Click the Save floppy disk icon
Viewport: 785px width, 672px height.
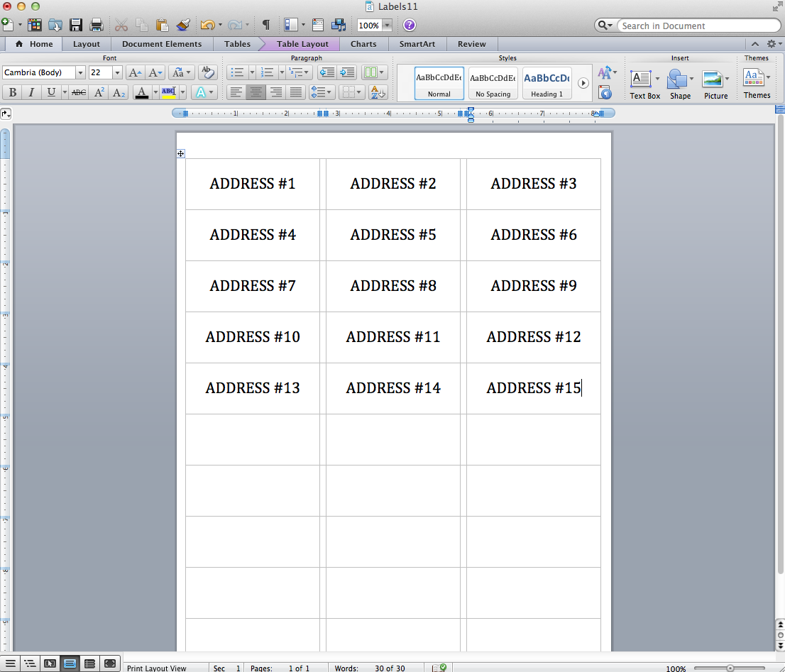tap(76, 25)
